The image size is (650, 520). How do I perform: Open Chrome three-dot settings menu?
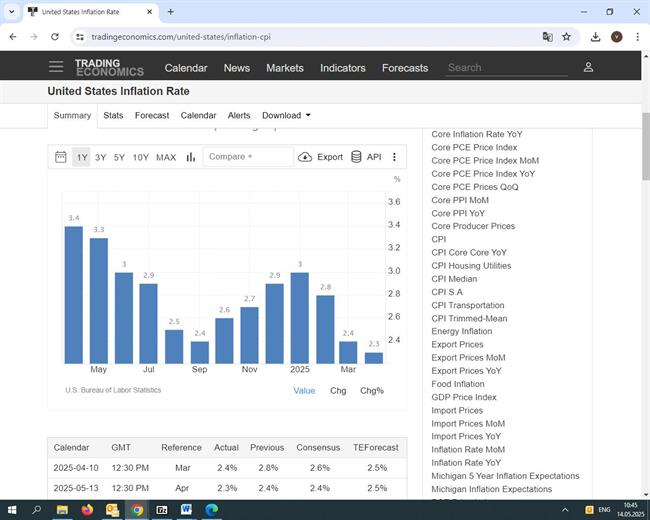[x=638, y=37]
